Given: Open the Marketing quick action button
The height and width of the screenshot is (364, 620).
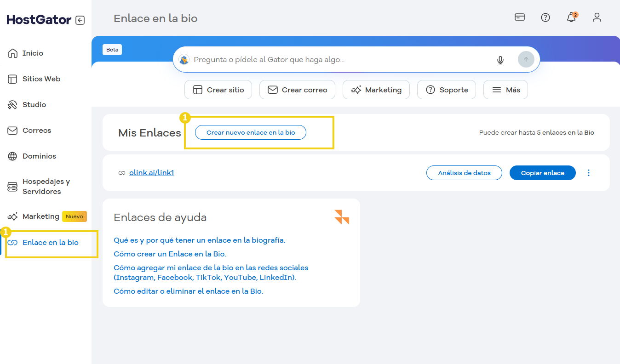Looking at the screenshot, I should (x=376, y=90).
